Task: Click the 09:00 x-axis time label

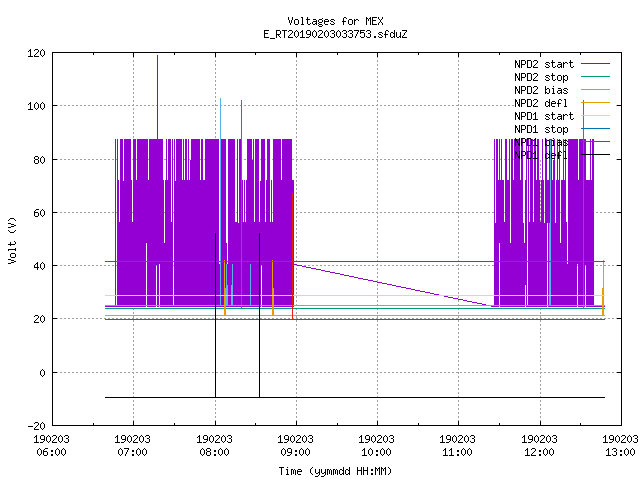Action: point(295,452)
